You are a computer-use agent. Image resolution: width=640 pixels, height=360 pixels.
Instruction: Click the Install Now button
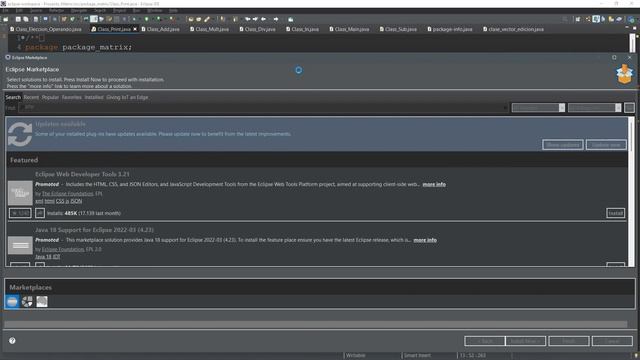526,341
